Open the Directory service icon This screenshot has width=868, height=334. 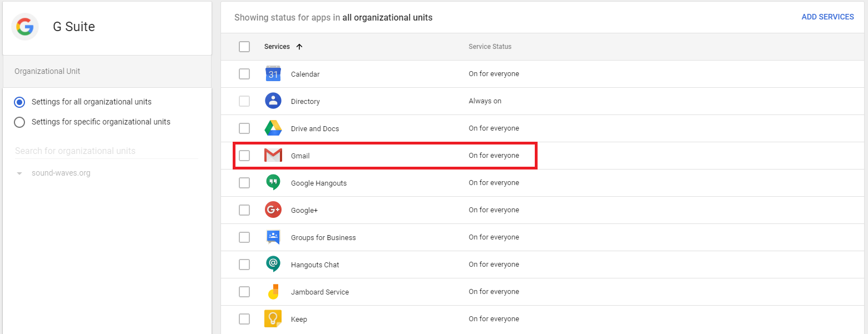[x=273, y=101]
